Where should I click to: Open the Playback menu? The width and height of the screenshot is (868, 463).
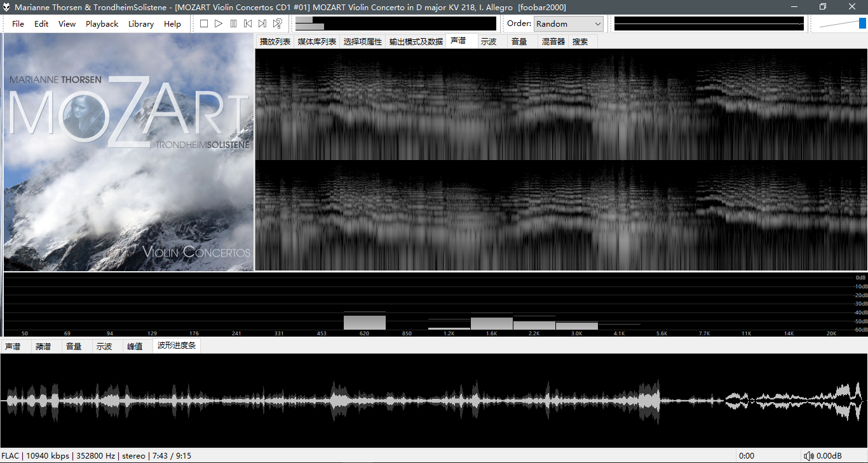[102, 23]
